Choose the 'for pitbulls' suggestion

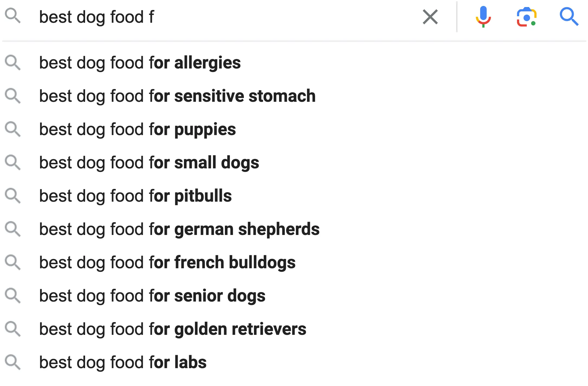[135, 196]
